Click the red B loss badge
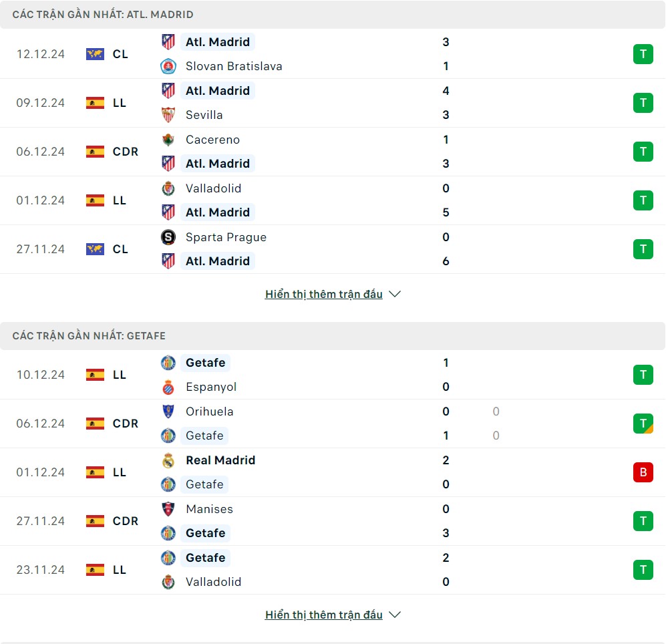The image size is (666, 644). [643, 472]
